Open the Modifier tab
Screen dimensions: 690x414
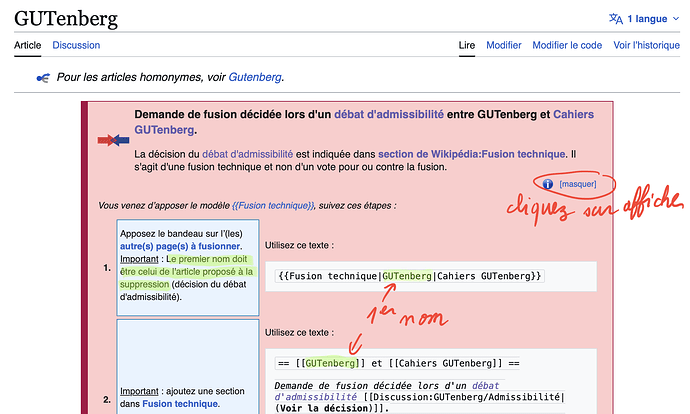[503, 45]
